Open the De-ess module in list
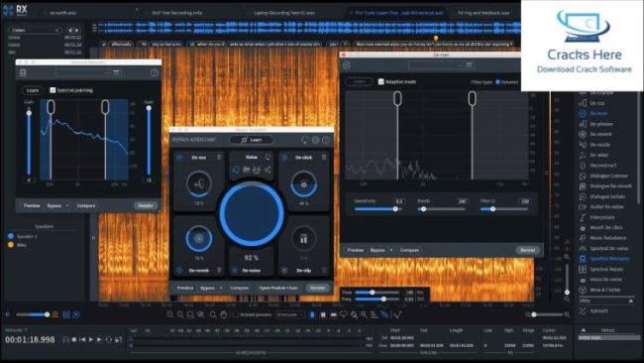This screenshot has height=363, width=644. 592,103
